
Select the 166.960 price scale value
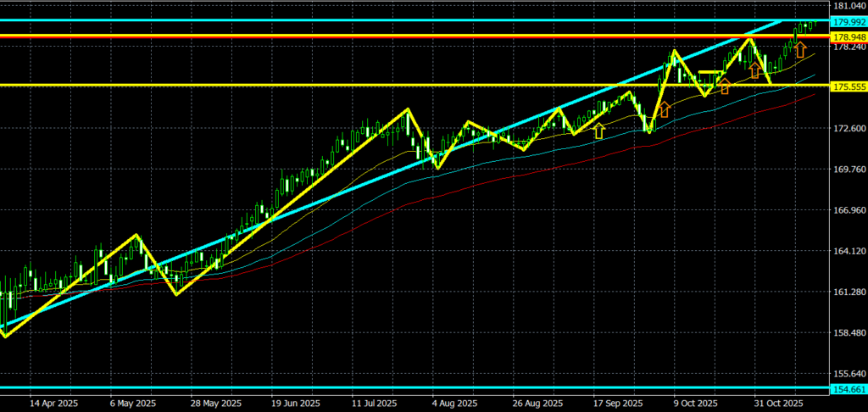[x=848, y=210]
